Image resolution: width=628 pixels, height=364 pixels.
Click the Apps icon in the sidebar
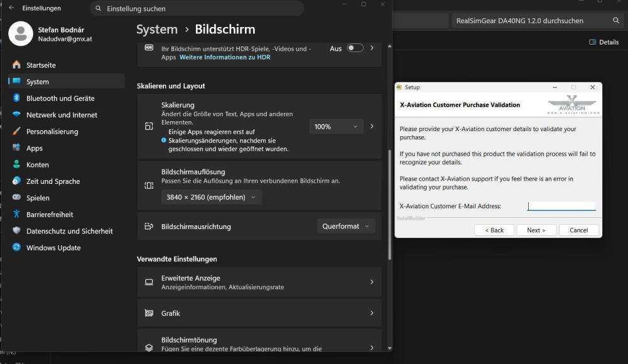click(16, 147)
